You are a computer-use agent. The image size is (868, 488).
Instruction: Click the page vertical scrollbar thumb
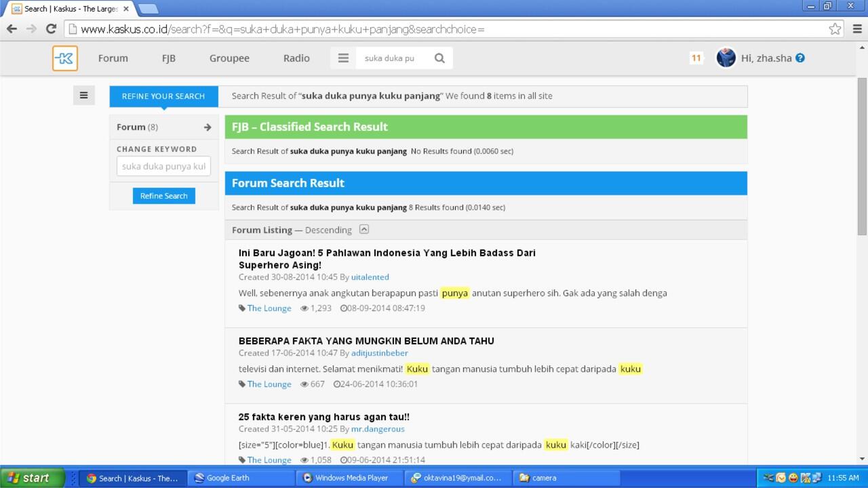(863, 157)
